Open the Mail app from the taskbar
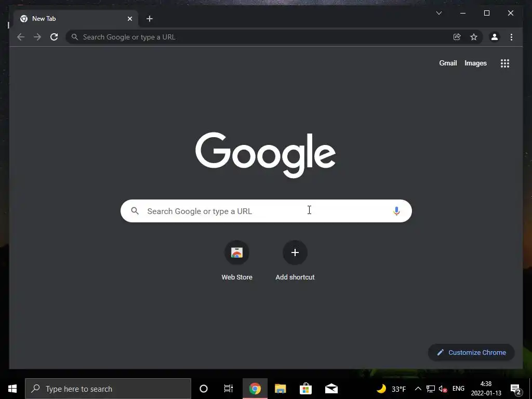Viewport: 532px width, 399px height. click(x=331, y=389)
